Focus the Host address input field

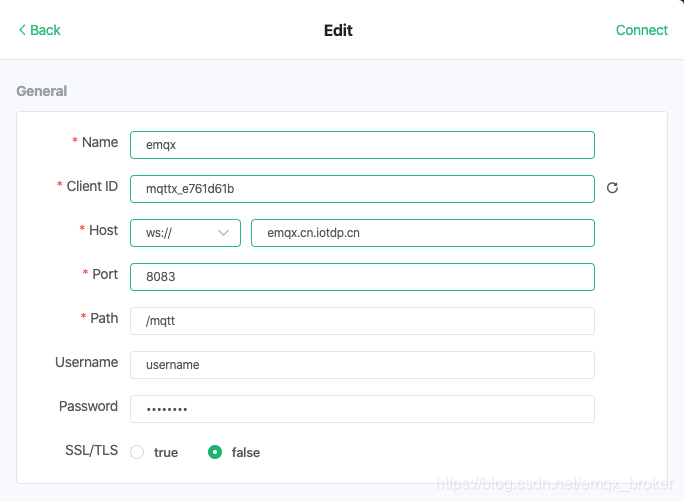click(423, 233)
